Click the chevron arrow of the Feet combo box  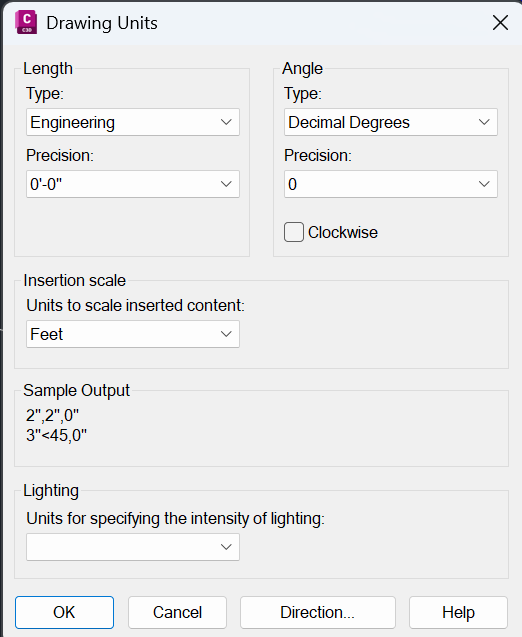[226, 334]
